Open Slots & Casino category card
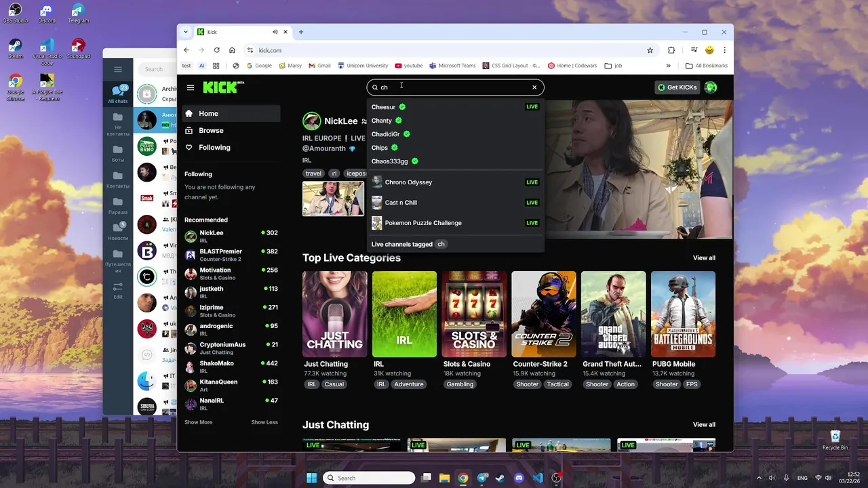 [x=474, y=314]
